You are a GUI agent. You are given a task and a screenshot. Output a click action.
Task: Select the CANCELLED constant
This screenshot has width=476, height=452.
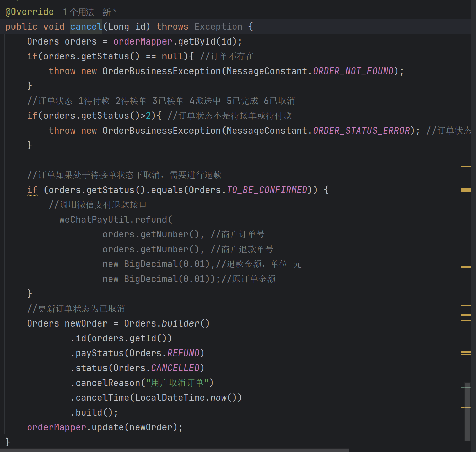click(175, 368)
